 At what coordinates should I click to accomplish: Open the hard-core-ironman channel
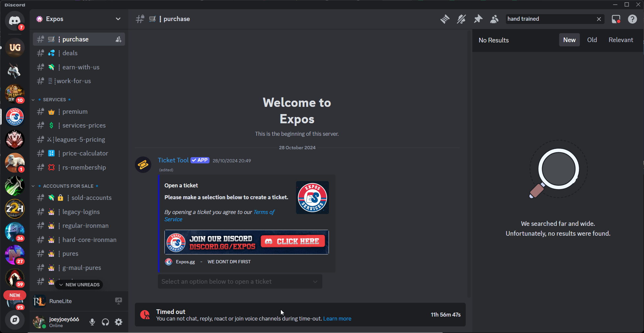(79, 240)
